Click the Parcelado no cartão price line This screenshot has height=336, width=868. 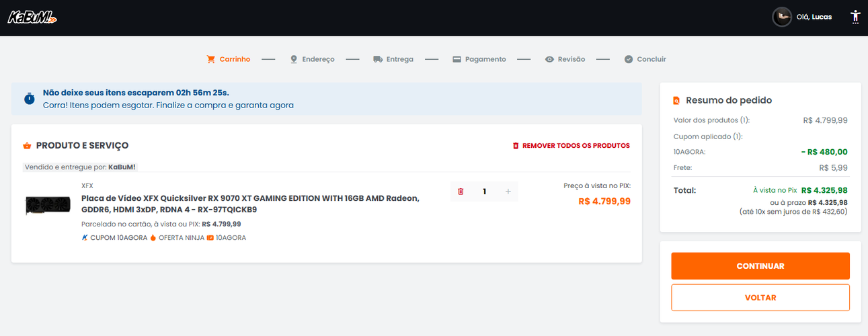[x=161, y=224]
